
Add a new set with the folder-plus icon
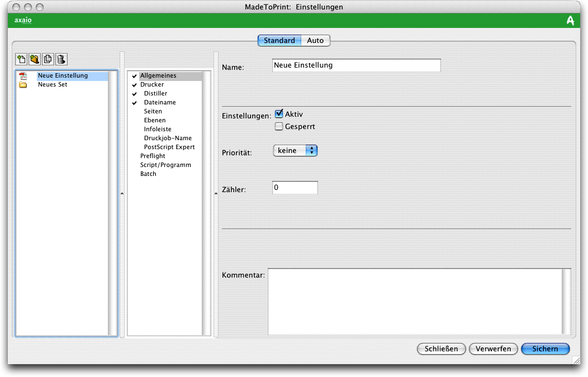pos(35,59)
